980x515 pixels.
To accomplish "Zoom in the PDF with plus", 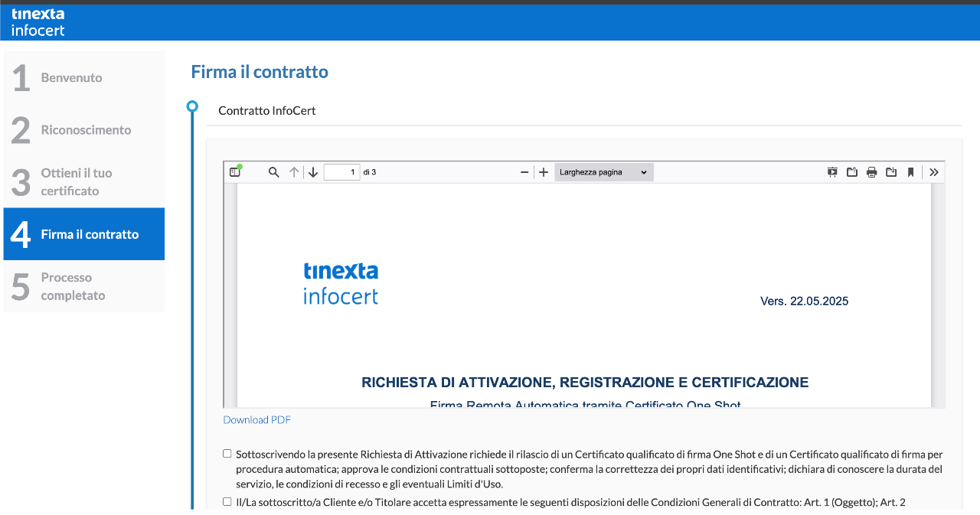I will pyautogui.click(x=544, y=172).
